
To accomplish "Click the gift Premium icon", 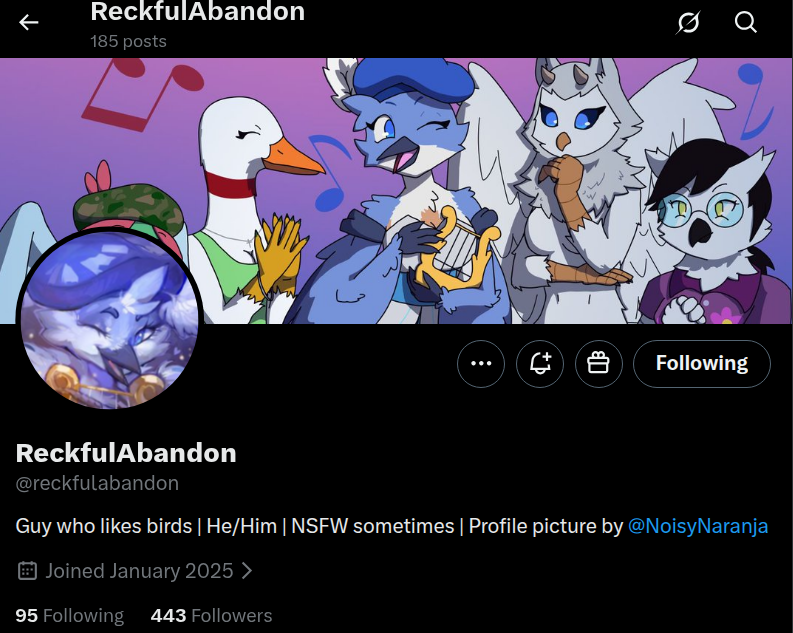I will [x=598, y=364].
